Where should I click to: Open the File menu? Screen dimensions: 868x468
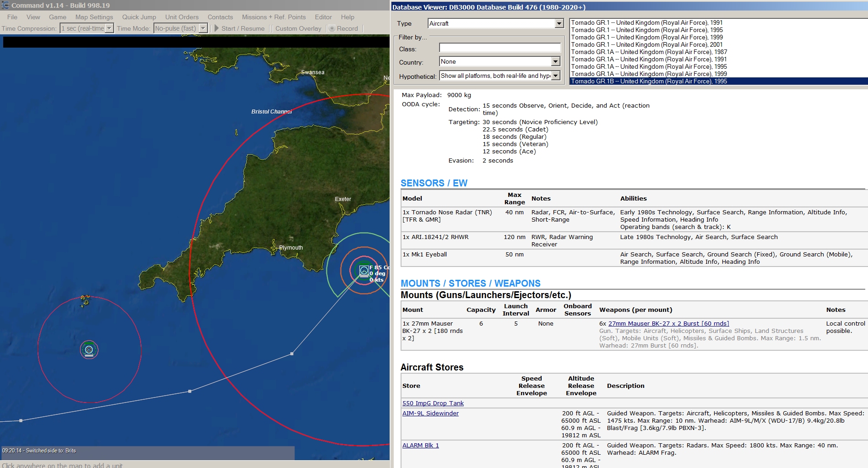click(x=12, y=17)
